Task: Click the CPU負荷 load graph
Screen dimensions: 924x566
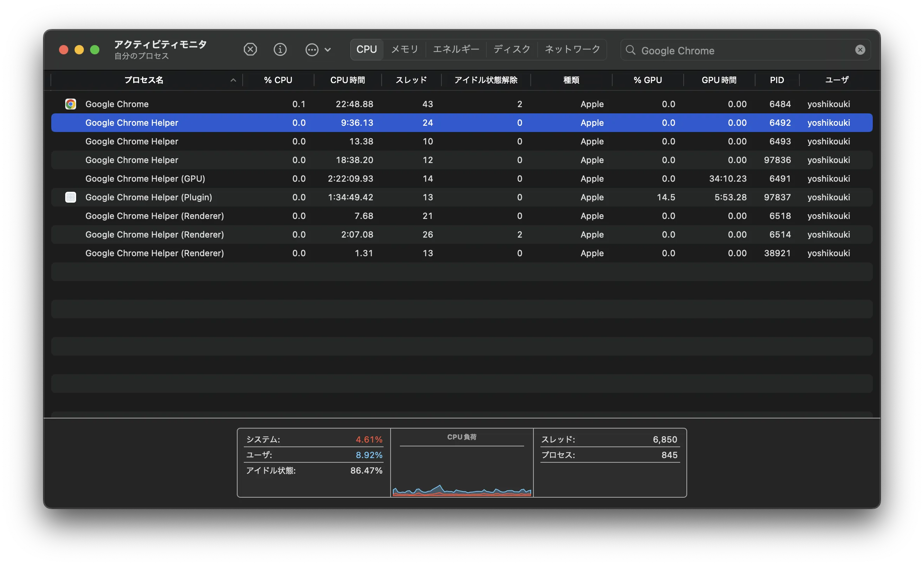Action: (x=462, y=471)
